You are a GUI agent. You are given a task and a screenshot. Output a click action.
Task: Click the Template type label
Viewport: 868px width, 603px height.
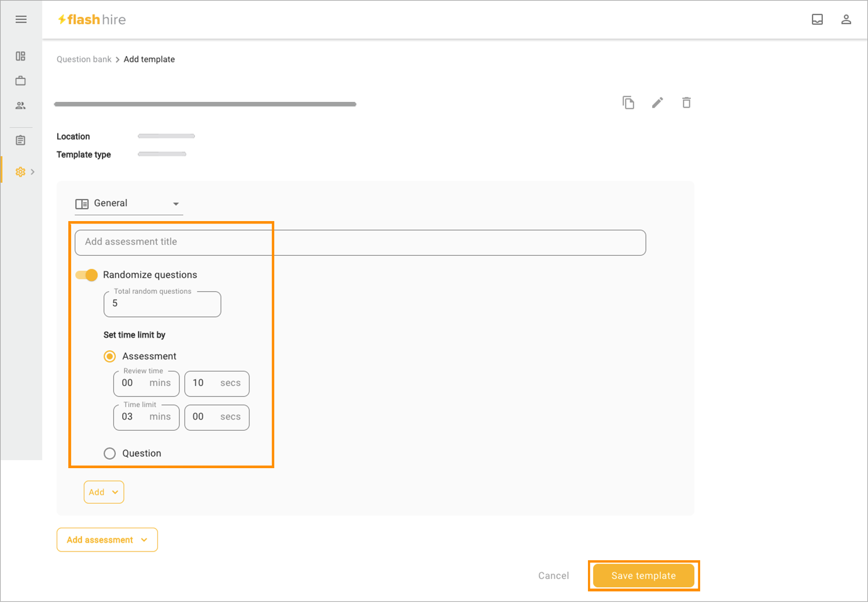coord(83,155)
